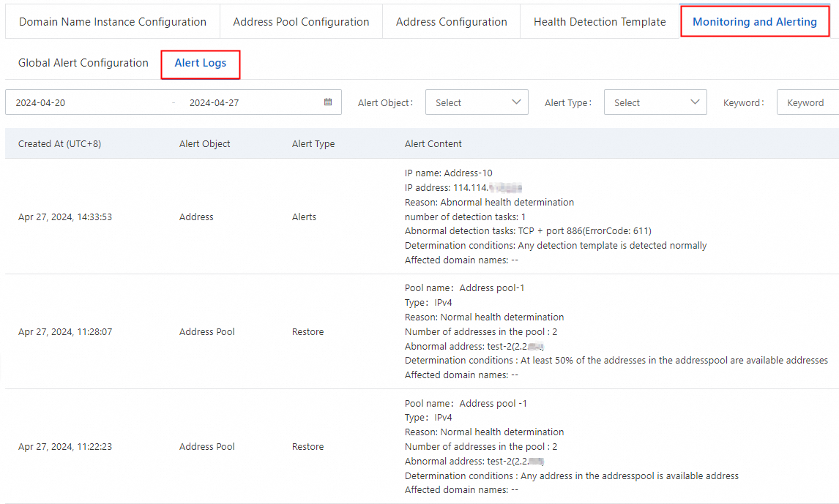
Task: Click the calendar icon in date range
Action: click(328, 102)
